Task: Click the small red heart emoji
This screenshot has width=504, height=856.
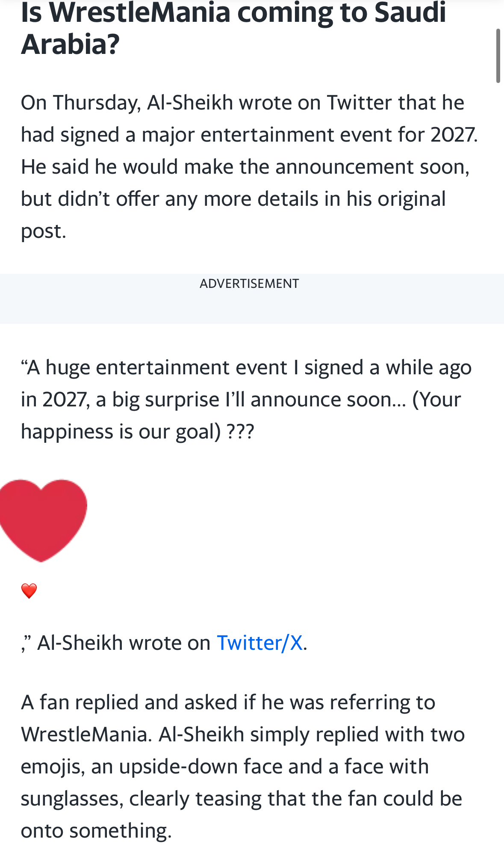Action: [29, 591]
